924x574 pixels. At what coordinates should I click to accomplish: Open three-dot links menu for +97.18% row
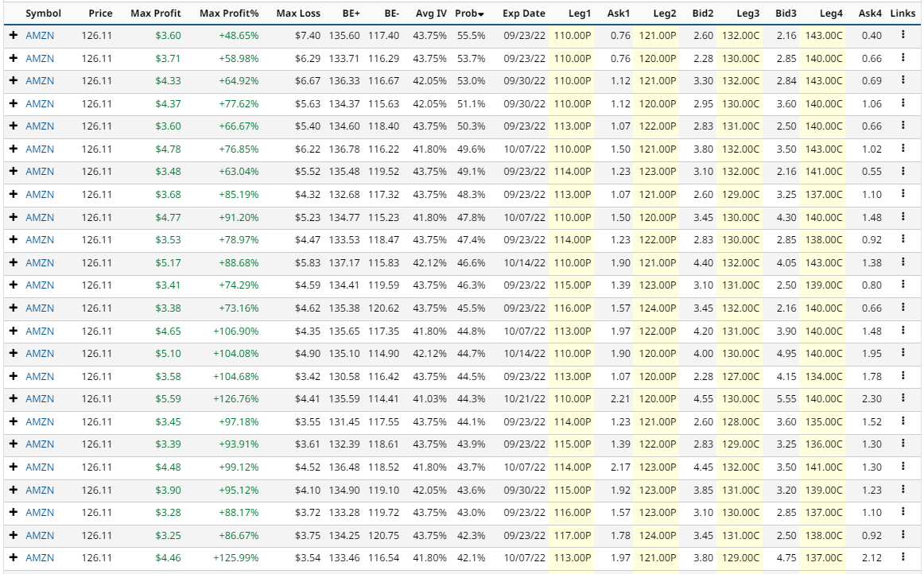[x=903, y=421]
